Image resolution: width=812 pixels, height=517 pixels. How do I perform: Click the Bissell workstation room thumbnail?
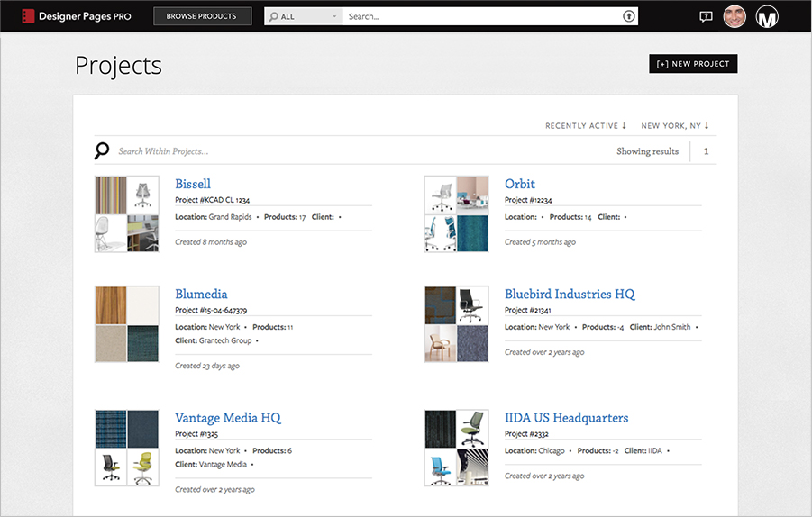tap(143, 233)
